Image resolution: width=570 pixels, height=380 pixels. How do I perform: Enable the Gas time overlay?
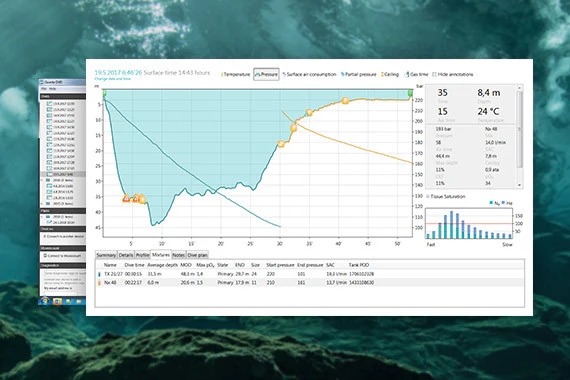pyautogui.click(x=417, y=75)
